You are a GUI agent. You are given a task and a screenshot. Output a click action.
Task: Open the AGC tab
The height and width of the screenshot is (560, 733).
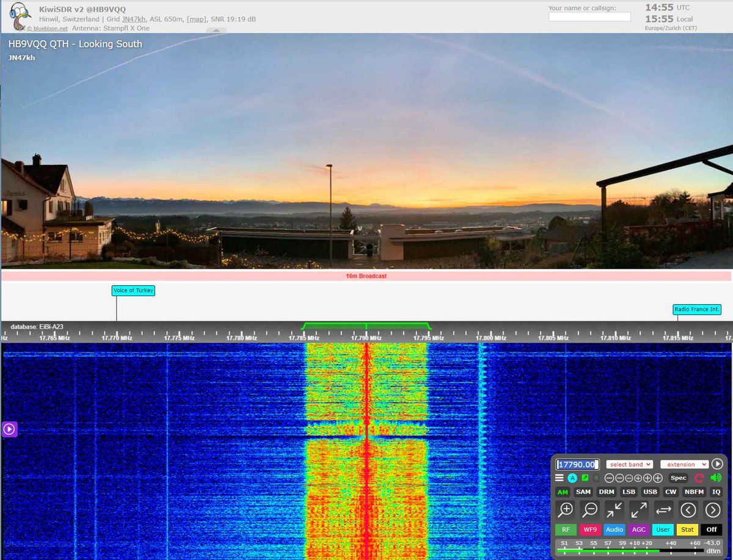coord(638,529)
